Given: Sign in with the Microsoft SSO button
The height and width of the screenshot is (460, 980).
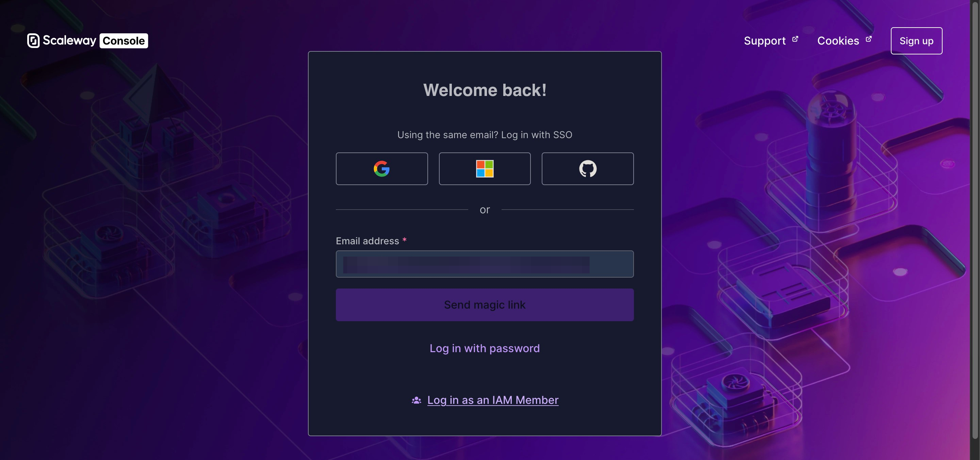Looking at the screenshot, I should pos(485,168).
